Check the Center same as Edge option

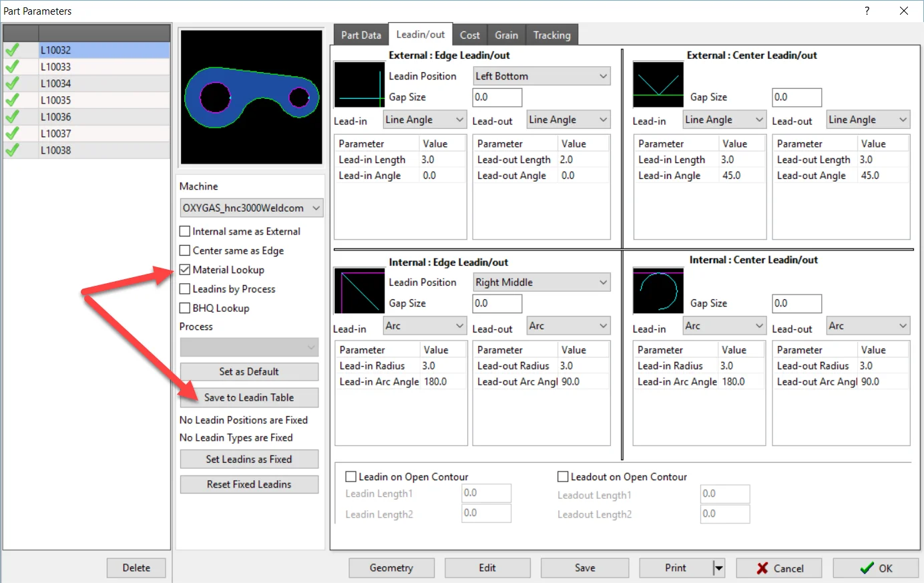(185, 250)
